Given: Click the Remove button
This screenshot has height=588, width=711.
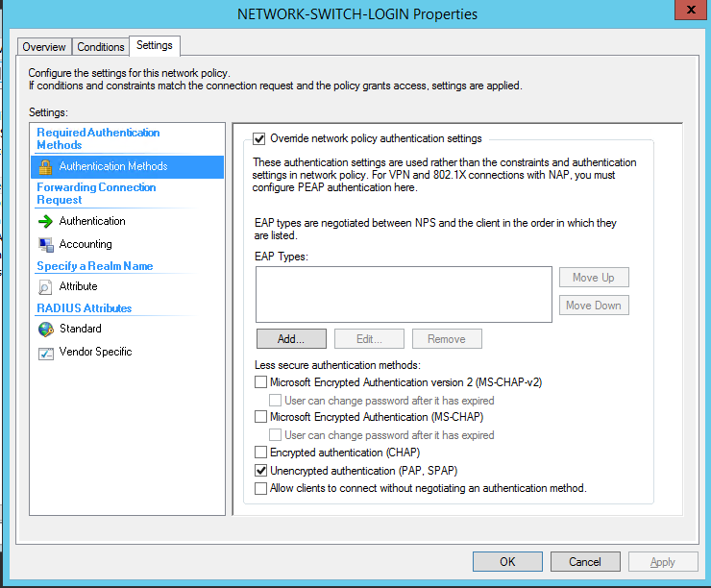Looking at the screenshot, I should 447,339.
